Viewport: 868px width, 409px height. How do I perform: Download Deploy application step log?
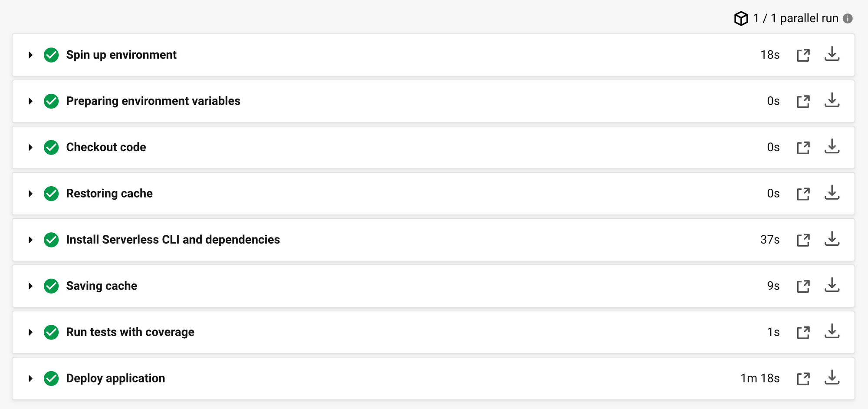832,378
